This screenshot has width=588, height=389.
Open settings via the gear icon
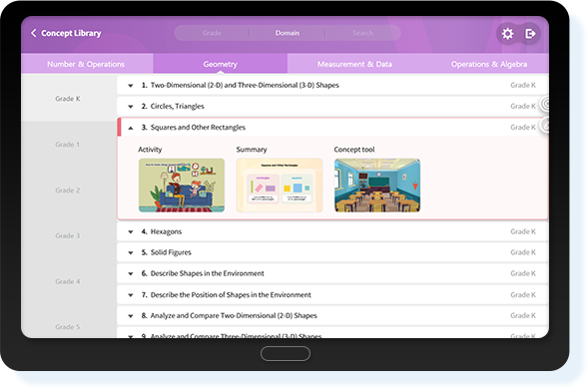coord(507,34)
